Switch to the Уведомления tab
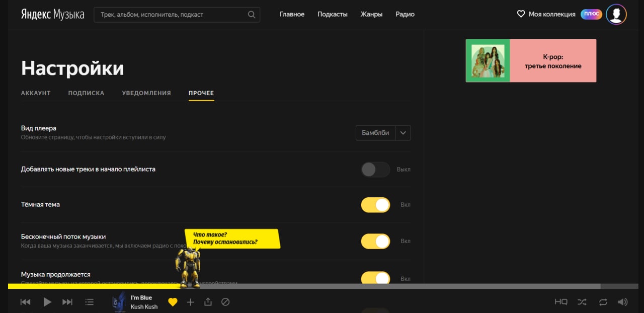Viewport: 644px width, 313px height. coord(146,93)
